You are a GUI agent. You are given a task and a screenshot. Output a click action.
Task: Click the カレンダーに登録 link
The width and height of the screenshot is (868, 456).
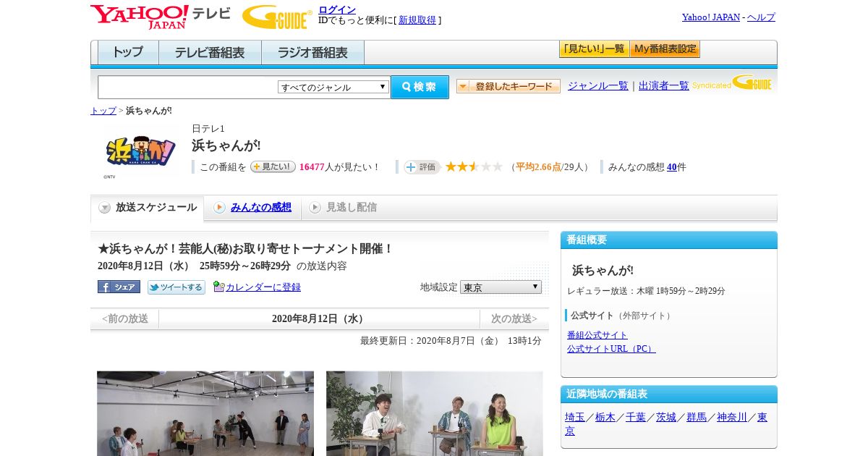pos(263,287)
